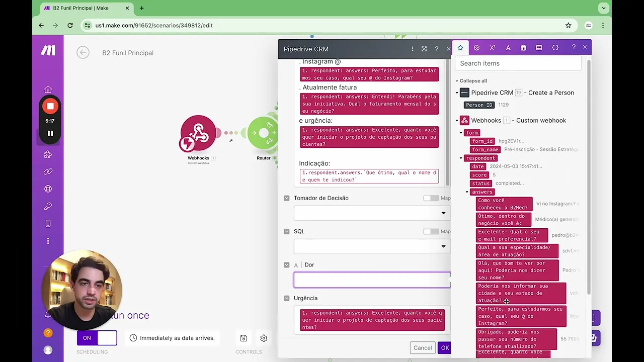Uncheck the SQL field checkbox
644x362 pixels.
pos(287,231)
